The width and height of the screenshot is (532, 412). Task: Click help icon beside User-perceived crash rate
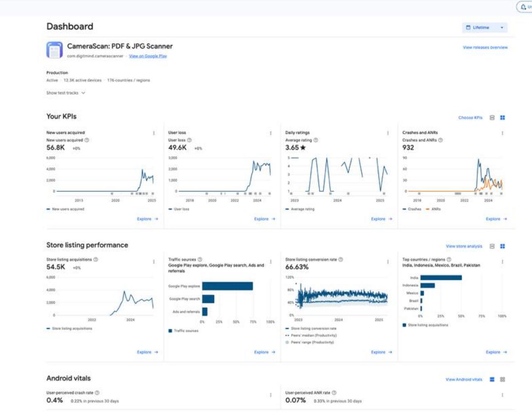(x=97, y=393)
